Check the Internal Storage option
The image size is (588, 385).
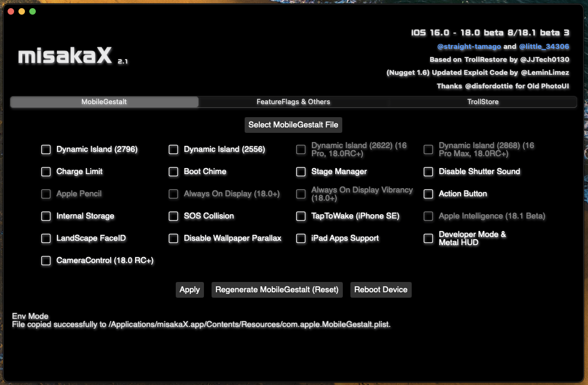pos(46,216)
